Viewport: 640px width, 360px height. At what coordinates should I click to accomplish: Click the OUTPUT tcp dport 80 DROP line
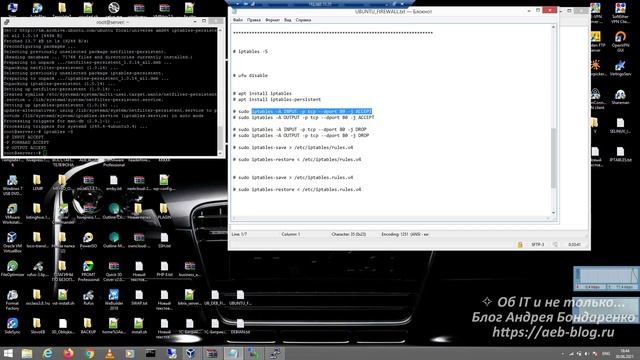(301, 135)
